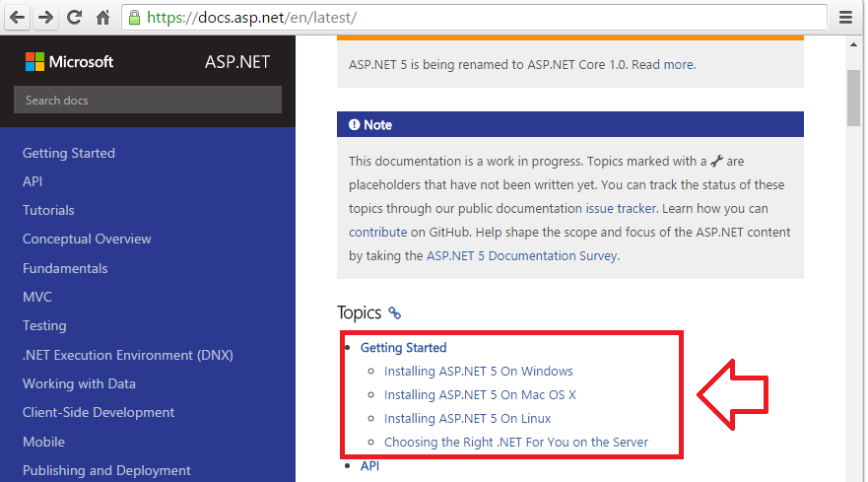Open Working with Data sidebar item

(79, 383)
